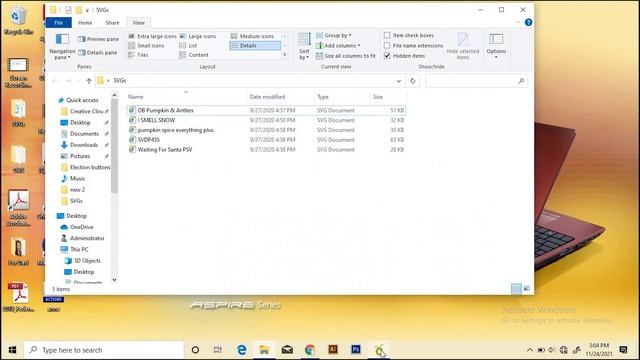Image resolution: width=640 pixels, height=360 pixels.
Task: Click Hide selected items button
Action: [x=462, y=47]
